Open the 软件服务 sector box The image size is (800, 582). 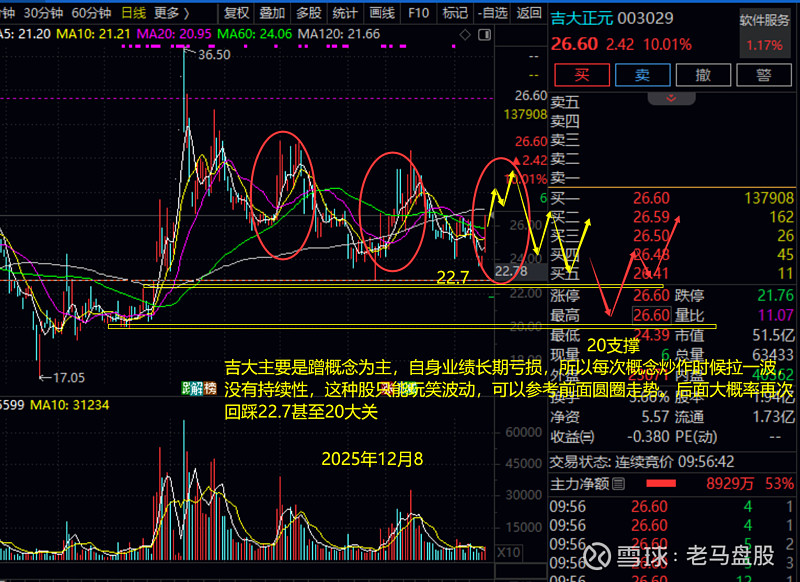(x=764, y=33)
